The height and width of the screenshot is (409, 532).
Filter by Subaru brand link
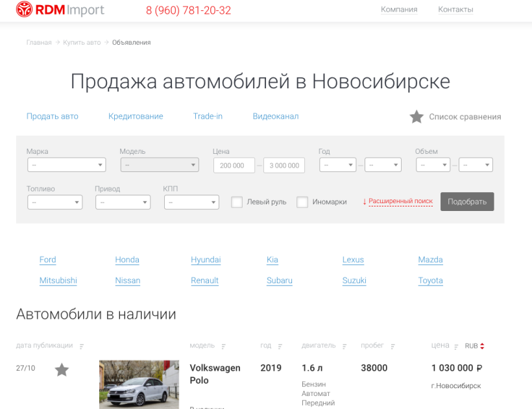click(x=279, y=280)
